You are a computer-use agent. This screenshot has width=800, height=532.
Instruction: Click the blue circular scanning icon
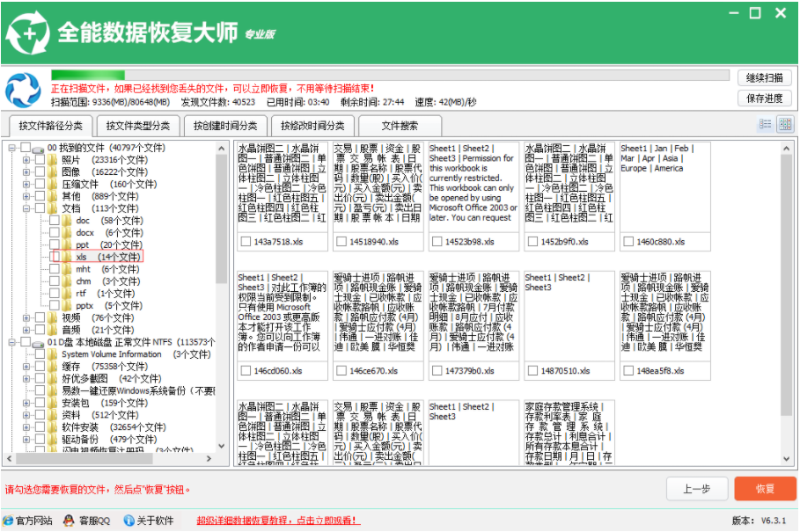click(23, 90)
